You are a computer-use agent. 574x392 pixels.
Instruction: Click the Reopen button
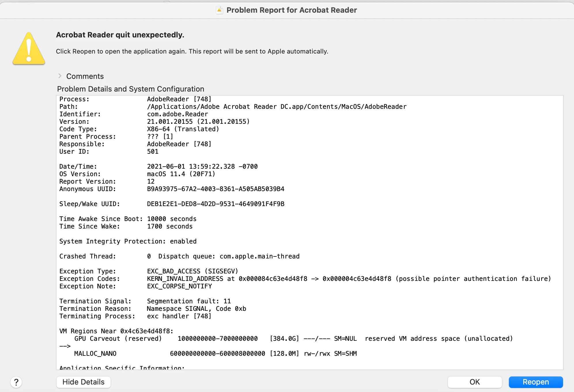point(536,382)
